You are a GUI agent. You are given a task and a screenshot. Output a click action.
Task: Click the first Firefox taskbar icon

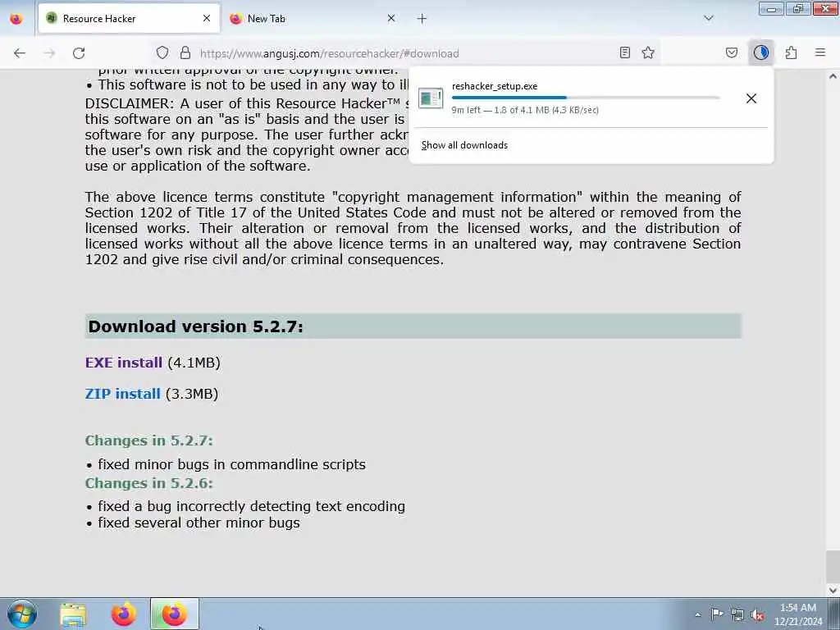(124, 614)
